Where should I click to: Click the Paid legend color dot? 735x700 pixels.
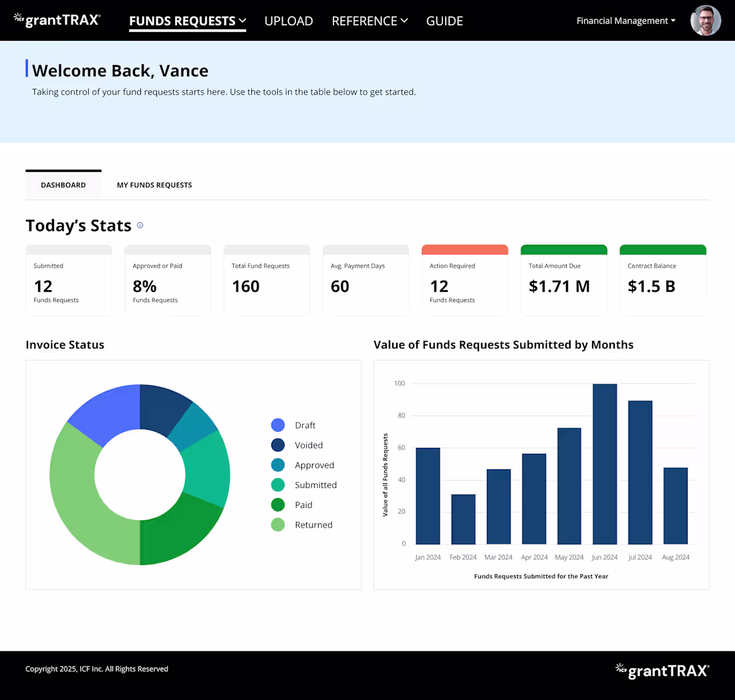click(278, 505)
